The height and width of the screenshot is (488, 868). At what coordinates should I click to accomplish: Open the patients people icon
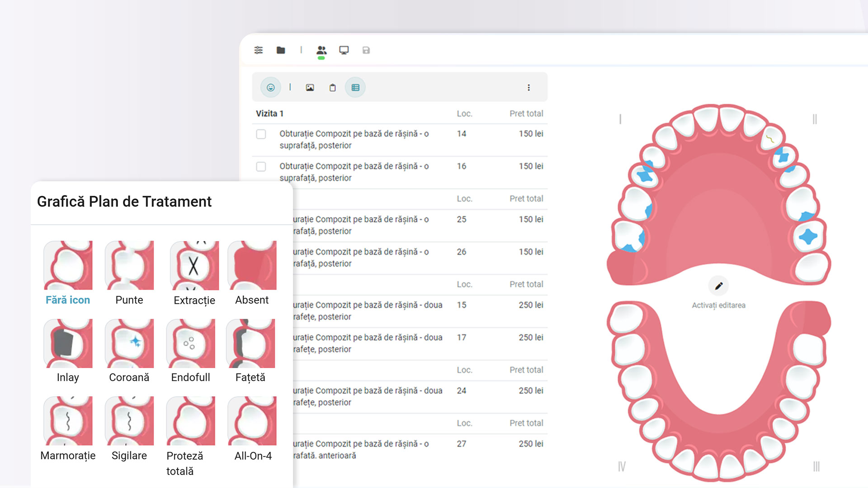click(321, 50)
